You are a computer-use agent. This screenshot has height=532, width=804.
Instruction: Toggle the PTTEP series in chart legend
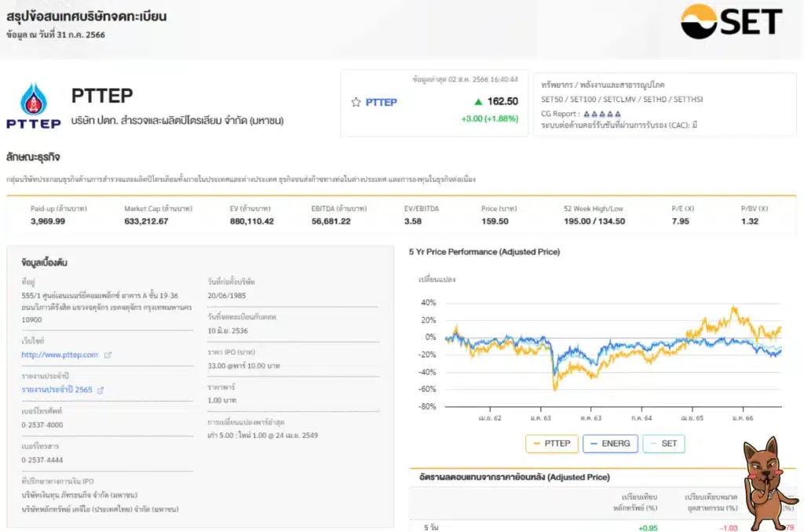coord(552,443)
